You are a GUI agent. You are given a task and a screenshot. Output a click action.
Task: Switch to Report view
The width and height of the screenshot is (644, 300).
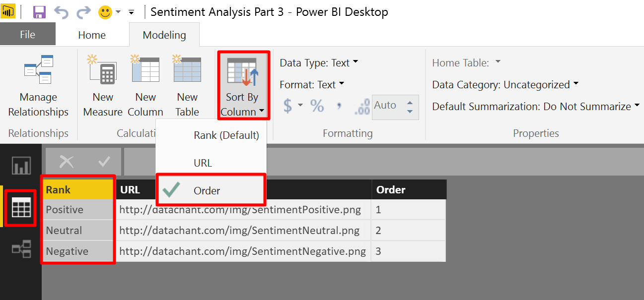coord(21,166)
